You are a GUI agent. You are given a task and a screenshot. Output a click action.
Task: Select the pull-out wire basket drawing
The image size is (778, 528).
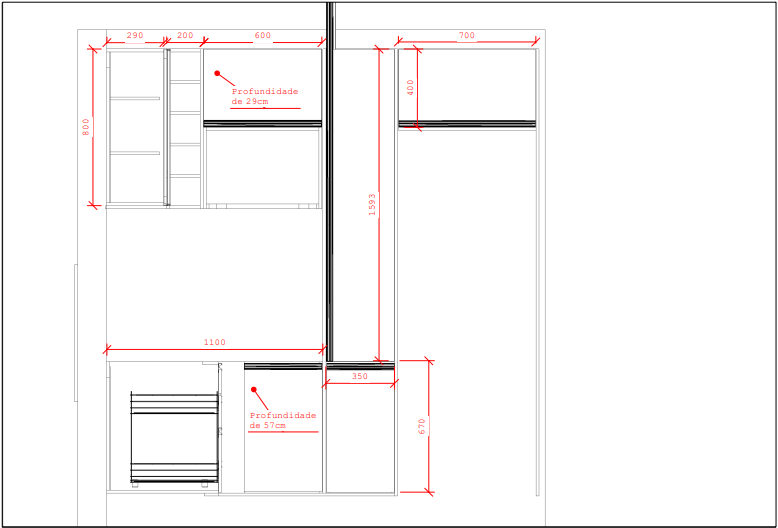pyautogui.click(x=174, y=438)
